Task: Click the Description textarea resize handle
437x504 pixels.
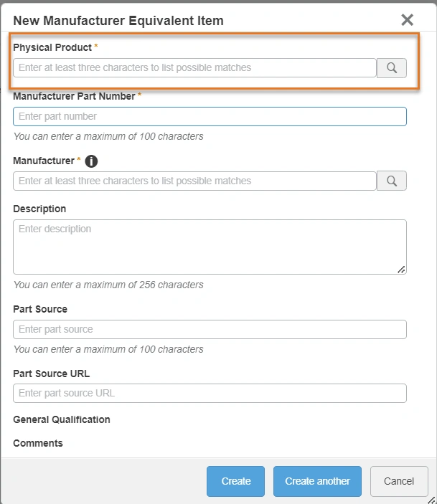Action: [401, 269]
